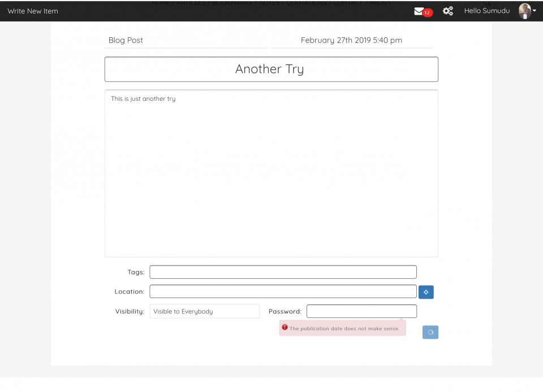Edit the publication date February 27th 2019
Image resolution: width=543 pixels, height=392 pixels.
351,40
